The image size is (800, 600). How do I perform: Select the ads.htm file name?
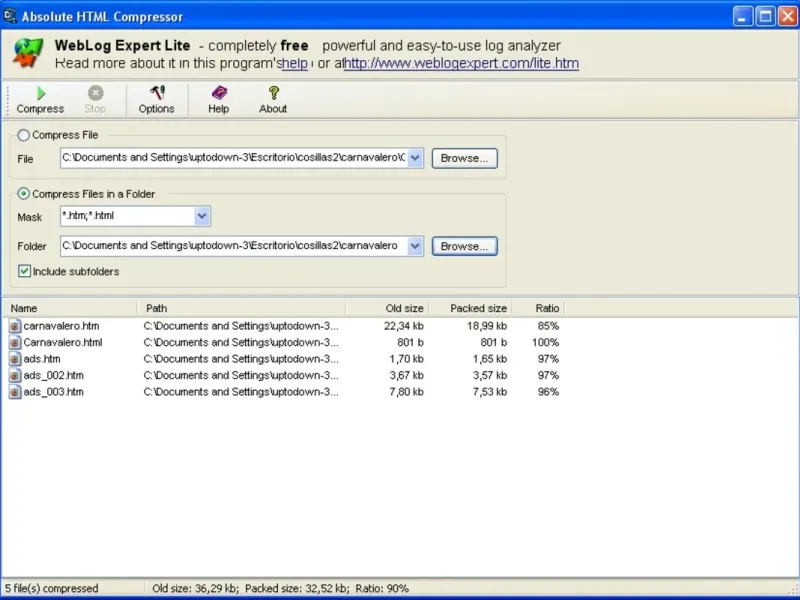[42, 359]
